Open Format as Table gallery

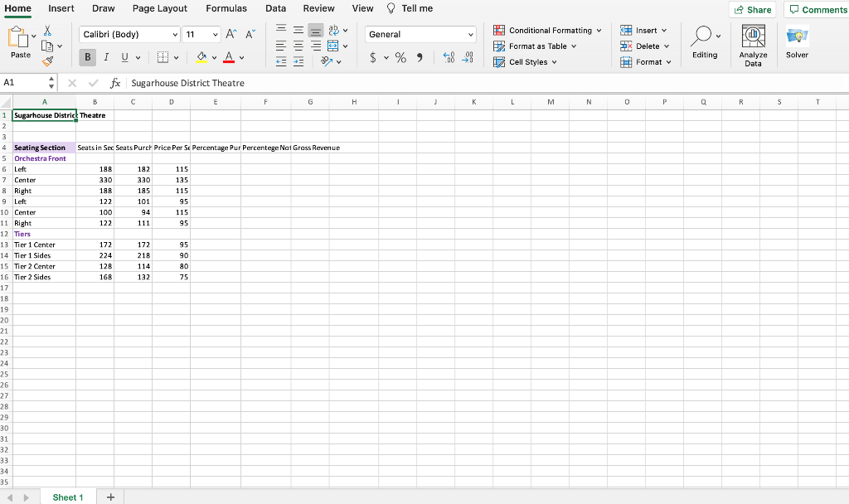coord(535,46)
